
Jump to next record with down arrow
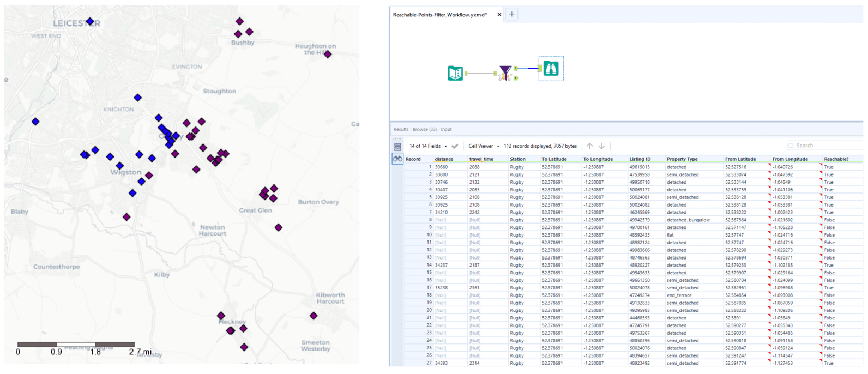point(601,146)
